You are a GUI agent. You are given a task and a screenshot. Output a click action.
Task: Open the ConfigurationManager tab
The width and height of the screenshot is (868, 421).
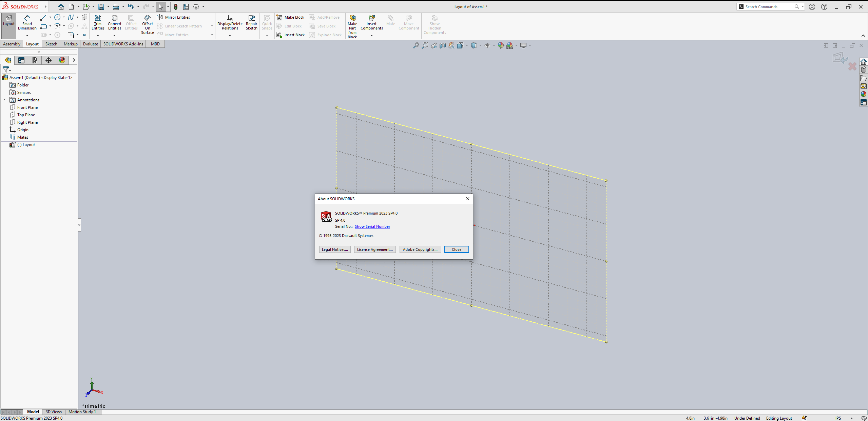[x=35, y=60]
